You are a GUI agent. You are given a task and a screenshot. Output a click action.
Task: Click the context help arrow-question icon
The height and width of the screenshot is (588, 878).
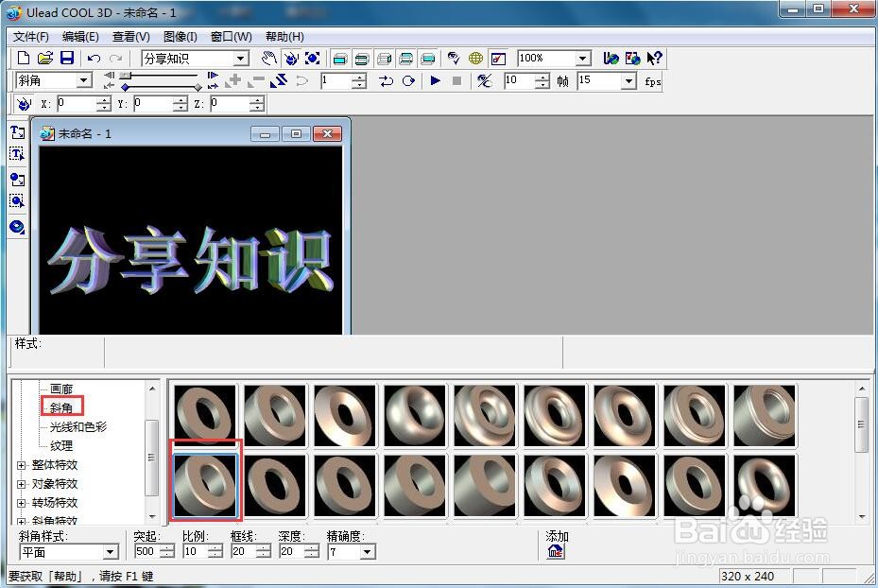[654, 59]
